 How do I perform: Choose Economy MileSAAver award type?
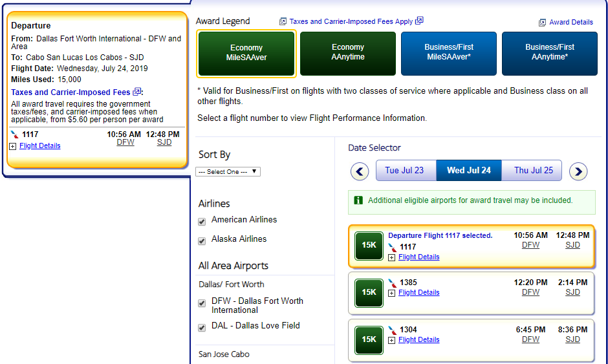pyautogui.click(x=246, y=54)
